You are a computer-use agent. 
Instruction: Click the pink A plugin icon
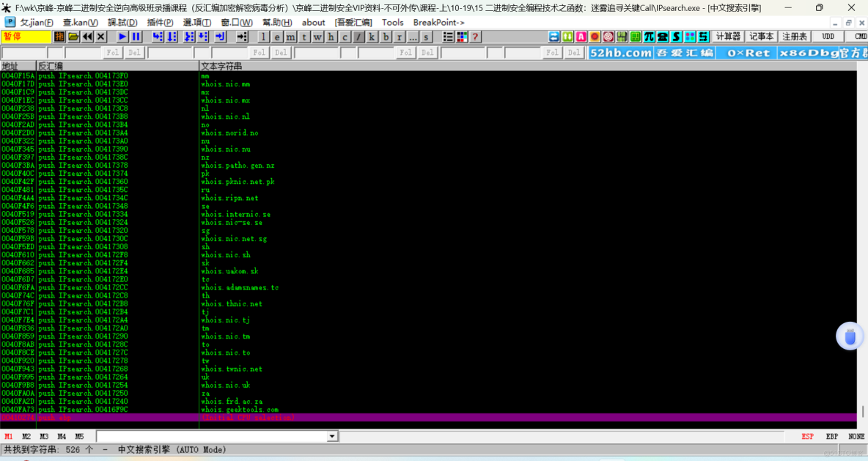click(581, 37)
